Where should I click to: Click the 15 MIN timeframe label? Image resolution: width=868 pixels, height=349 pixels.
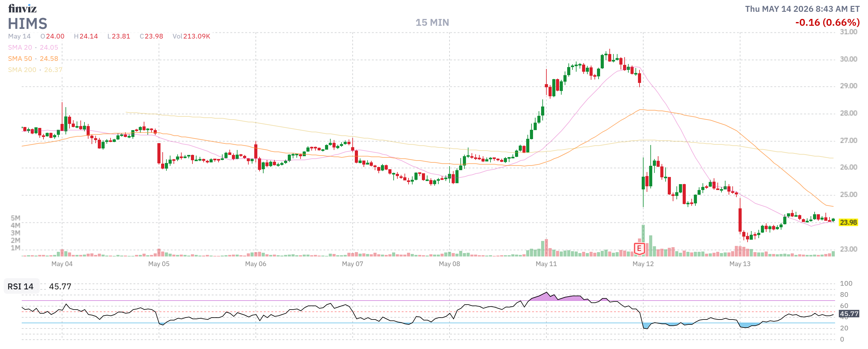(x=432, y=23)
